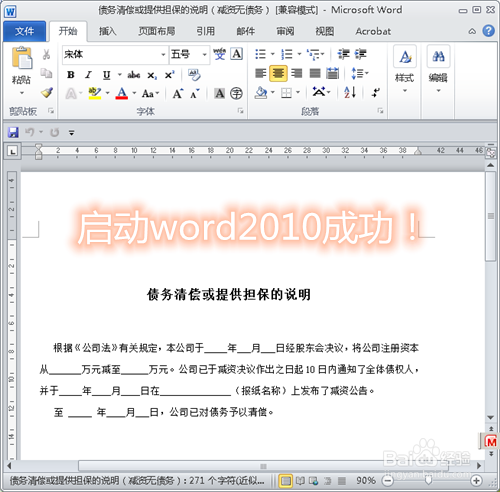Viewport: 500px width, 492px height.
Task: Open the font size dropdown (五号)
Action: click(x=204, y=54)
